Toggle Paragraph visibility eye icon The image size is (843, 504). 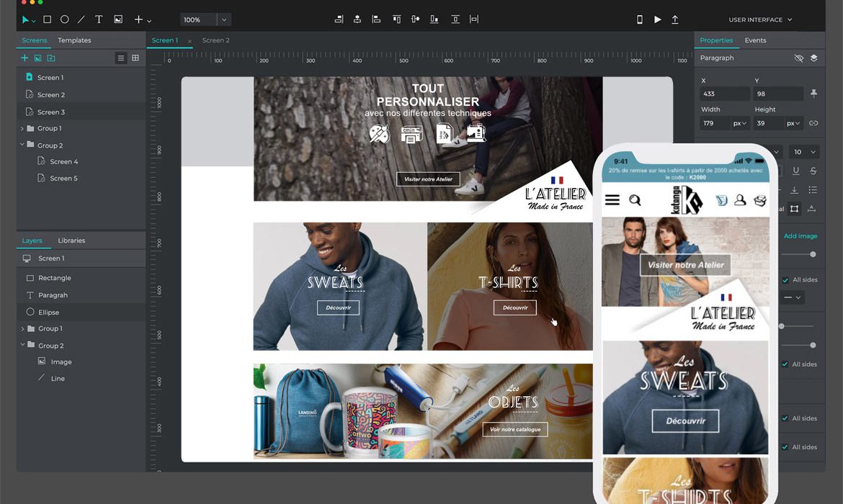pyautogui.click(x=798, y=58)
